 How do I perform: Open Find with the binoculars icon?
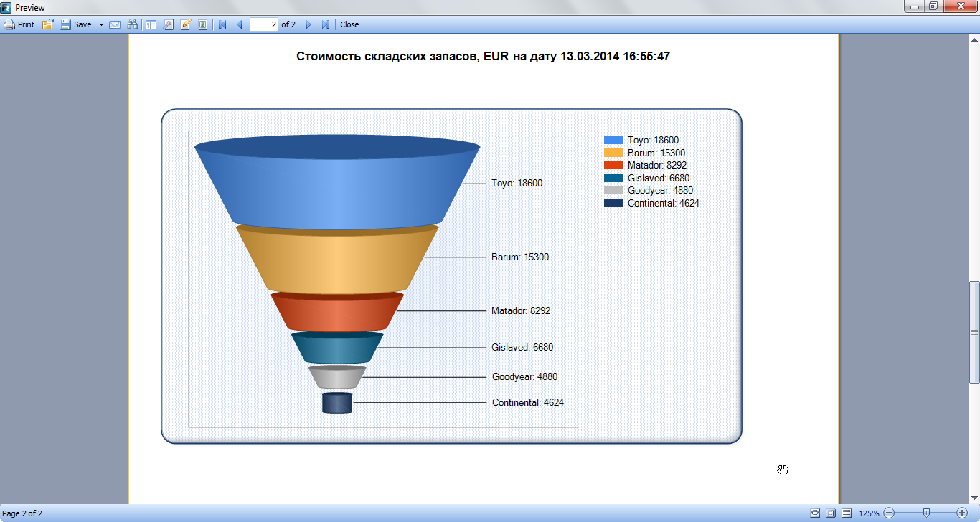132,24
